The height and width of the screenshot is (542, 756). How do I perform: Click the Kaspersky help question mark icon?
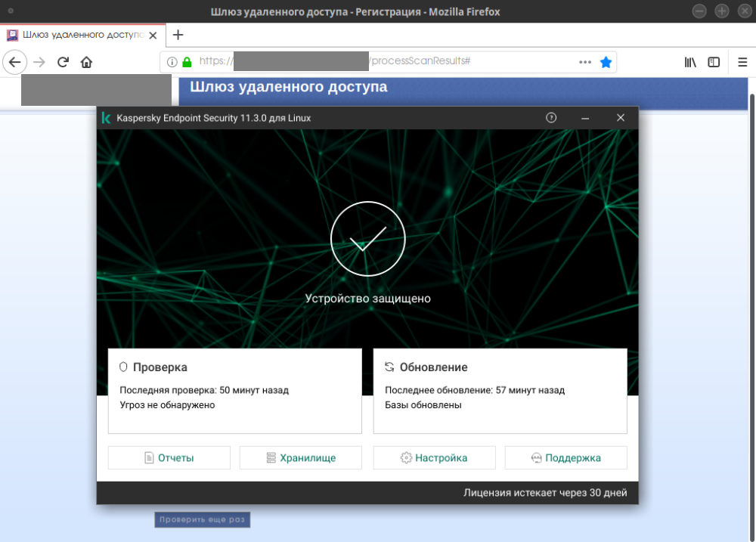click(x=551, y=118)
